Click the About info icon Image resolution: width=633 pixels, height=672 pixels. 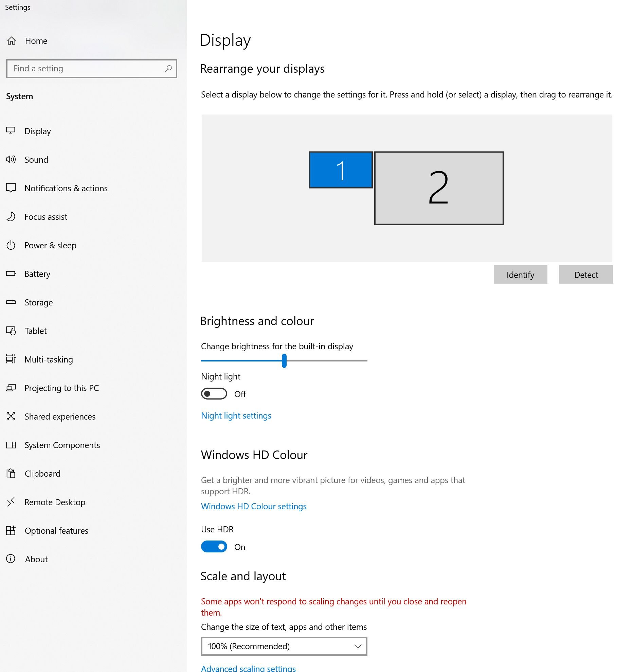pos(11,559)
